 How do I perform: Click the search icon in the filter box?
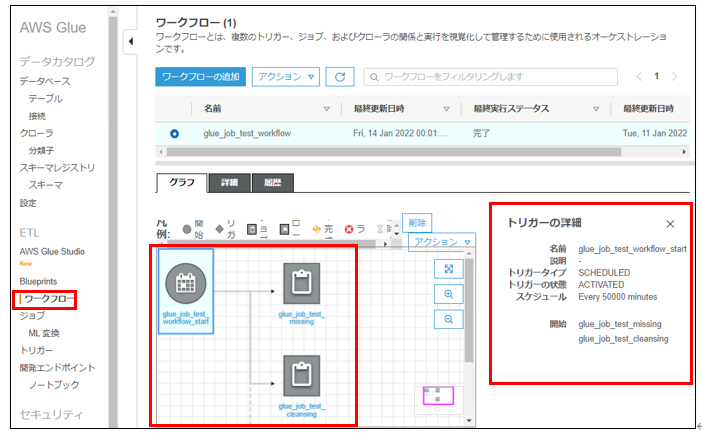(x=374, y=77)
